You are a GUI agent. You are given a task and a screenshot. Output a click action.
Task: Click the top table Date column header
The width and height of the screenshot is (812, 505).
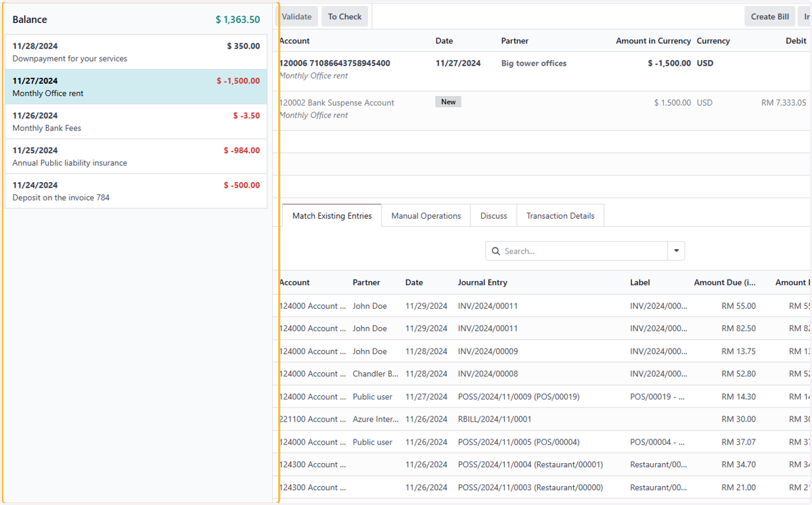tap(444, 41)
